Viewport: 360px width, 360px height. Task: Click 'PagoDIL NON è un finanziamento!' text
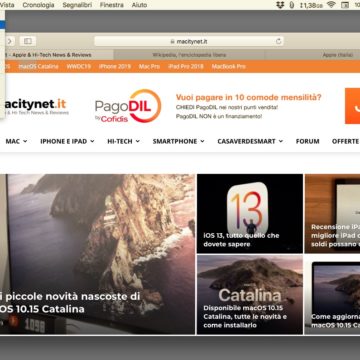tap(219, 116)
